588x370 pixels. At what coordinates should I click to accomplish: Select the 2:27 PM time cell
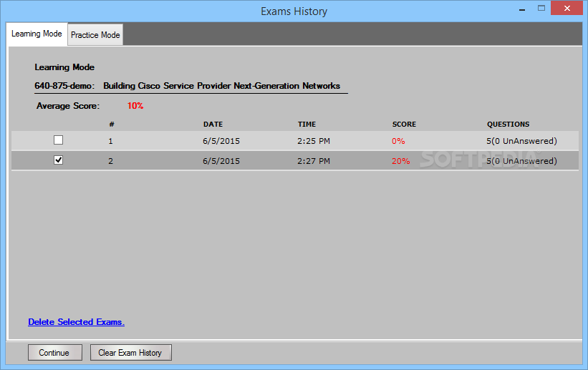(314, 161)
